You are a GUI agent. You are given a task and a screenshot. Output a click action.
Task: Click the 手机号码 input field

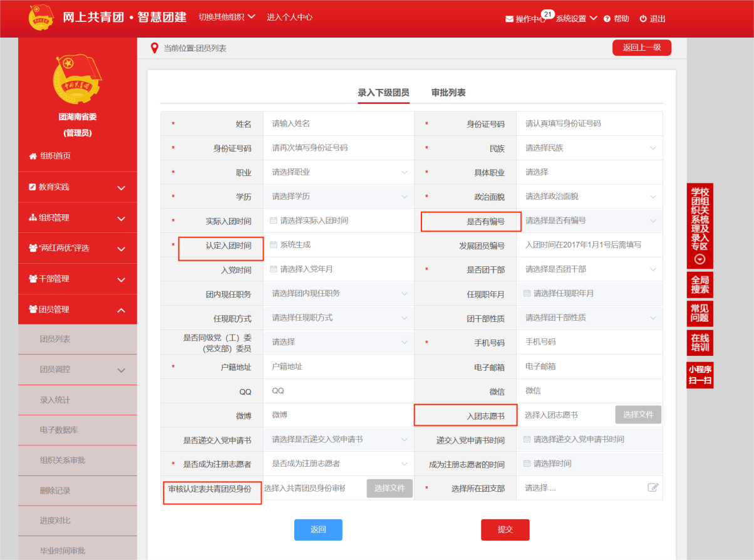pos(589,342)
